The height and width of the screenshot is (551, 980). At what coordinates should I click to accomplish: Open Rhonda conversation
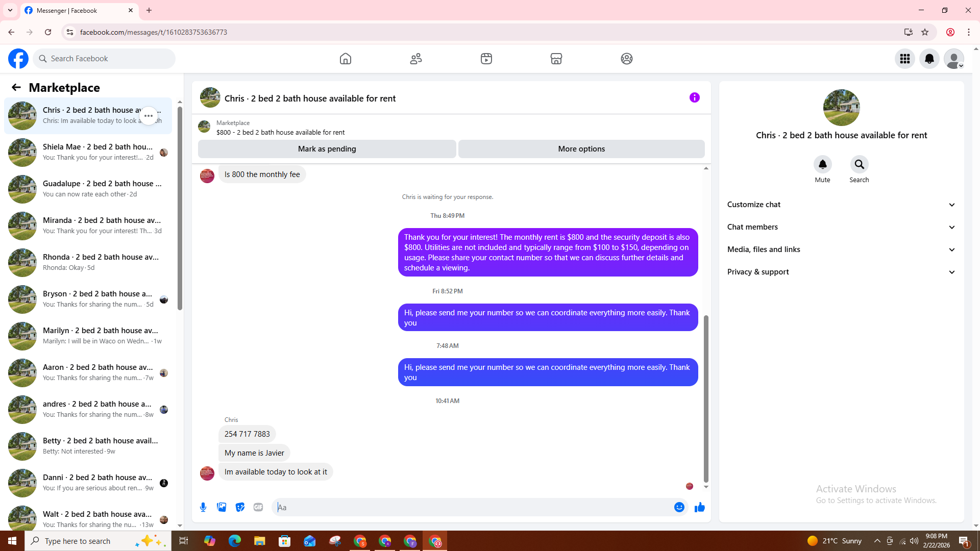[88, 263]
